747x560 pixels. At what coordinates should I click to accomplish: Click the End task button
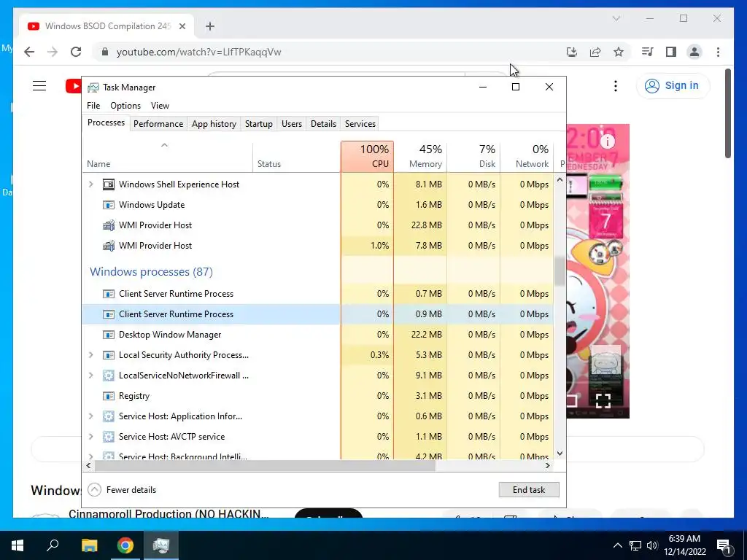tap(529, 490)
